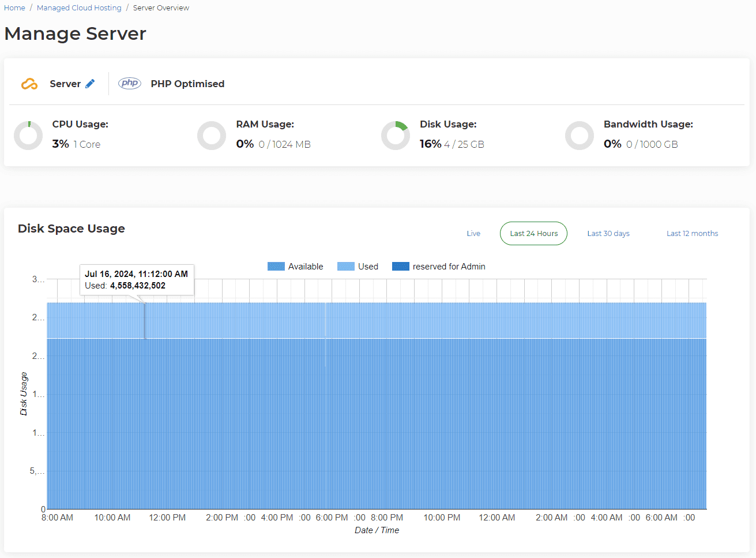Switch chart to Live view
The width and height of the screenshot is (756, 558).
pyautogui.click(x=473, y=233)
